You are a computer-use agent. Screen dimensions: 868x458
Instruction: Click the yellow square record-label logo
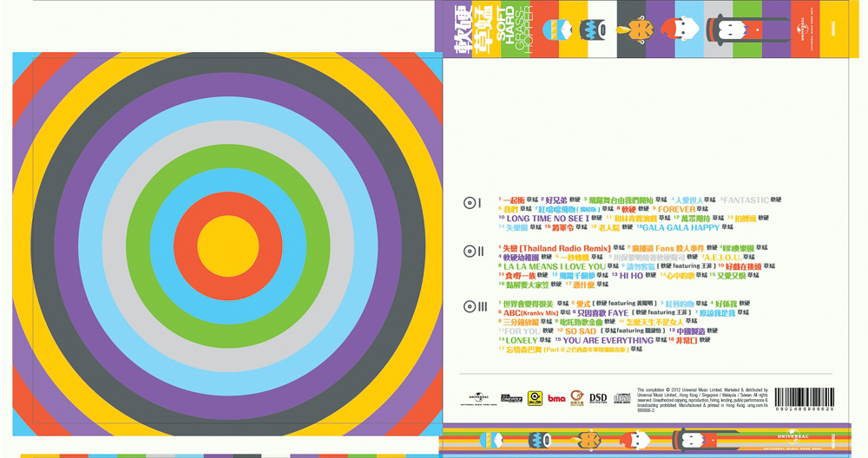(x=535, y=398)
